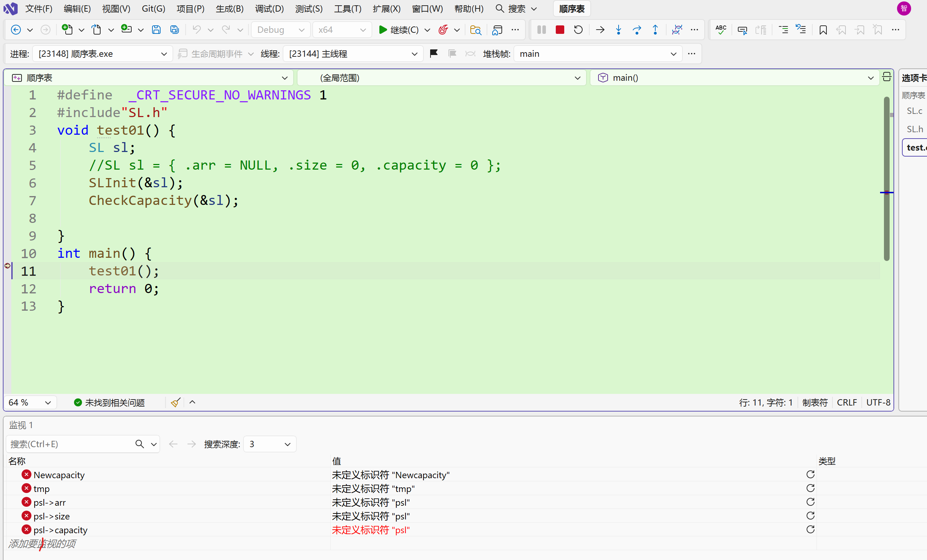Click the 继续(C) continue button
The height and width of the screenshot is (560, 927).
[398, 30]
